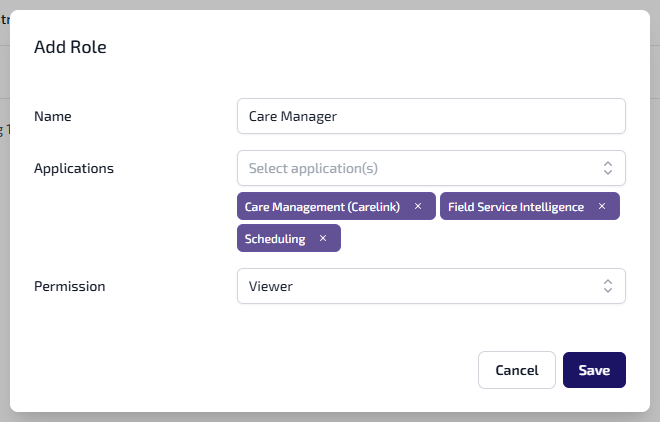Select the Care Management (Carelink) tag label
The height and width of the screenshot is (422, 660).
pos(322,207)
